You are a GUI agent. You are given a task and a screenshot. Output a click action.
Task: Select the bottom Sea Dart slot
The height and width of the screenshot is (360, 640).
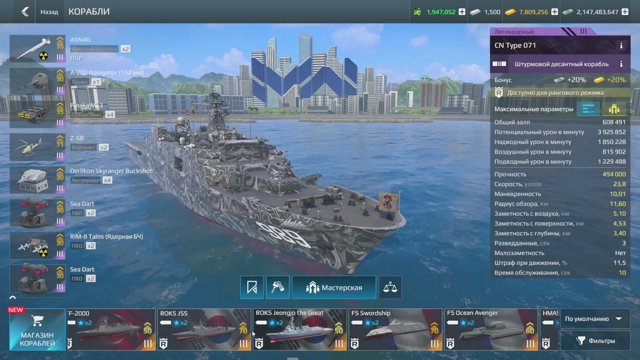tap(38, 278)
